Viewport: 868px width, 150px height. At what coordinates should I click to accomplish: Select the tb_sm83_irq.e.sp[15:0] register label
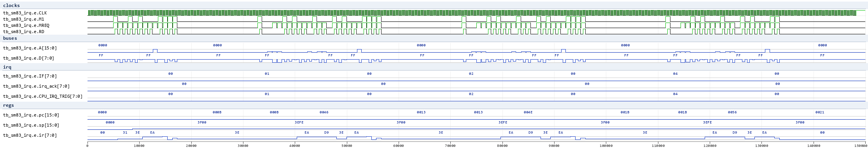(x=31, y=125)
